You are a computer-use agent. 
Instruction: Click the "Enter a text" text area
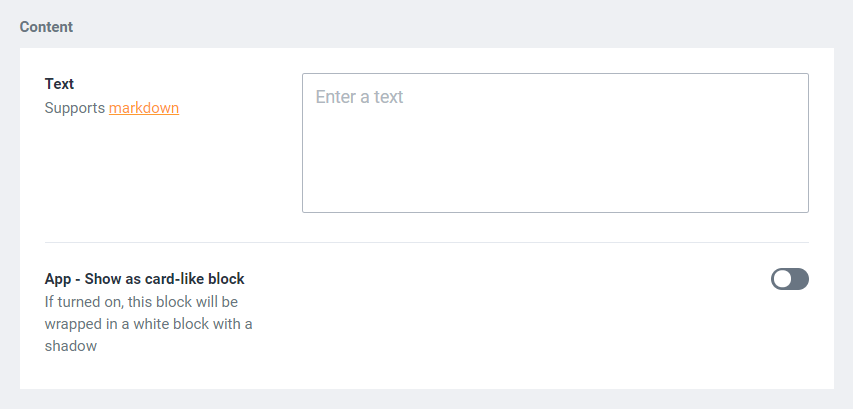tap(555, 142)
